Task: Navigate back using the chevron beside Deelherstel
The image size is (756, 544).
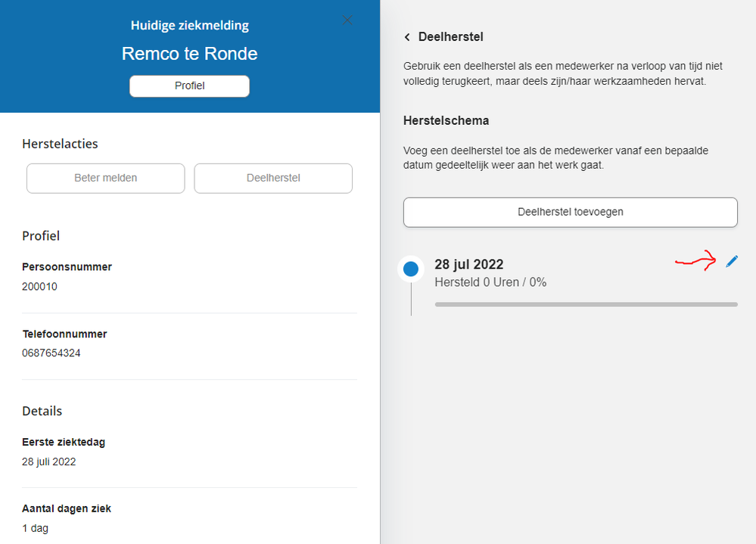Action: 406,36
